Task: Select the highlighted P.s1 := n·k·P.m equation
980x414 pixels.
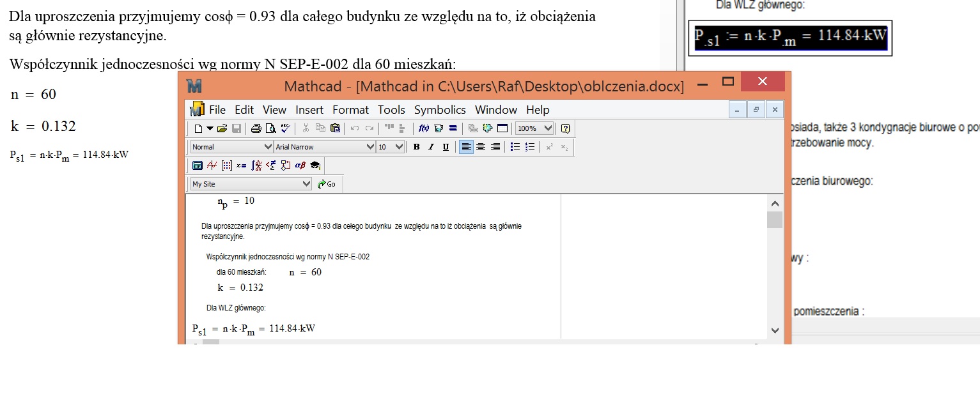Action: point(790,37)
